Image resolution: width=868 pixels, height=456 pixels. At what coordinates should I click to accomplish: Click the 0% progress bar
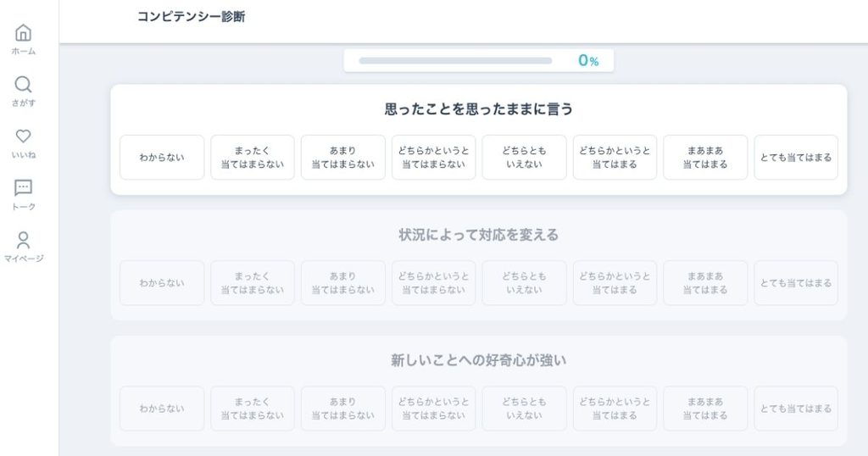pos(455,61)
